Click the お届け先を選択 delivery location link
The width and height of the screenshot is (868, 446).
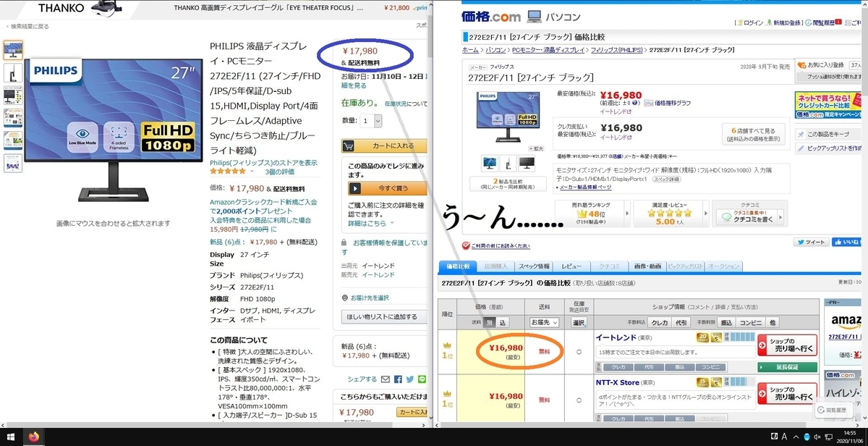tap(369, 298)
